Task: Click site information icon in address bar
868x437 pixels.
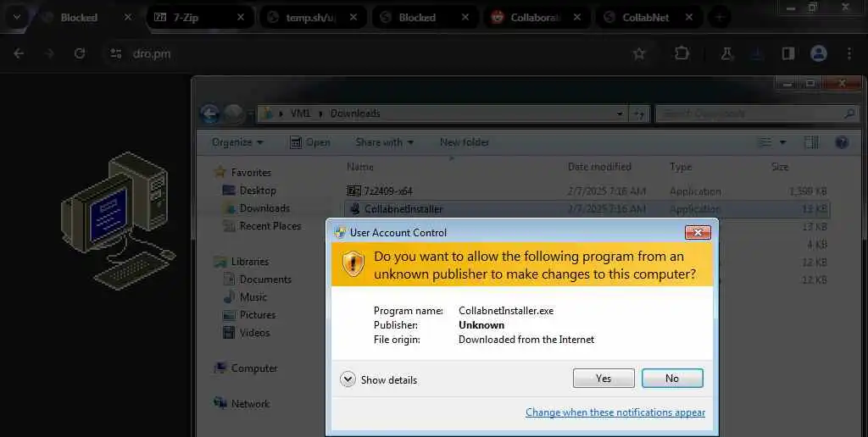Action: coord(115,53)
